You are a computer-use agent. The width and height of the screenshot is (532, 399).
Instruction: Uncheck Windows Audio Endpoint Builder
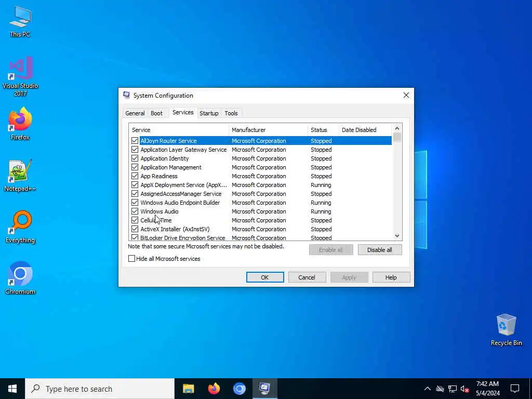coord(135,202)
